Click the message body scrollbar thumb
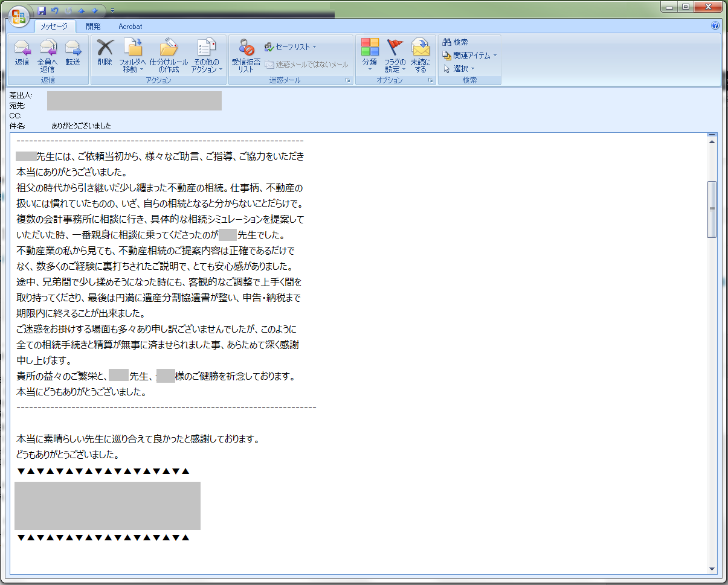Screen dimensions: 728x585 (712, 209)
